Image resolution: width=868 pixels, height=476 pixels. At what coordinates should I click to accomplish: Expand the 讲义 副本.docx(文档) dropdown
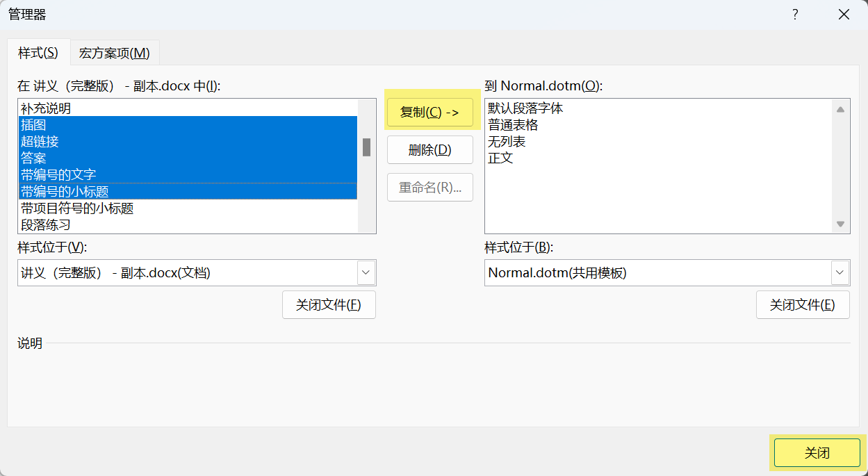(x=367, y=272)
